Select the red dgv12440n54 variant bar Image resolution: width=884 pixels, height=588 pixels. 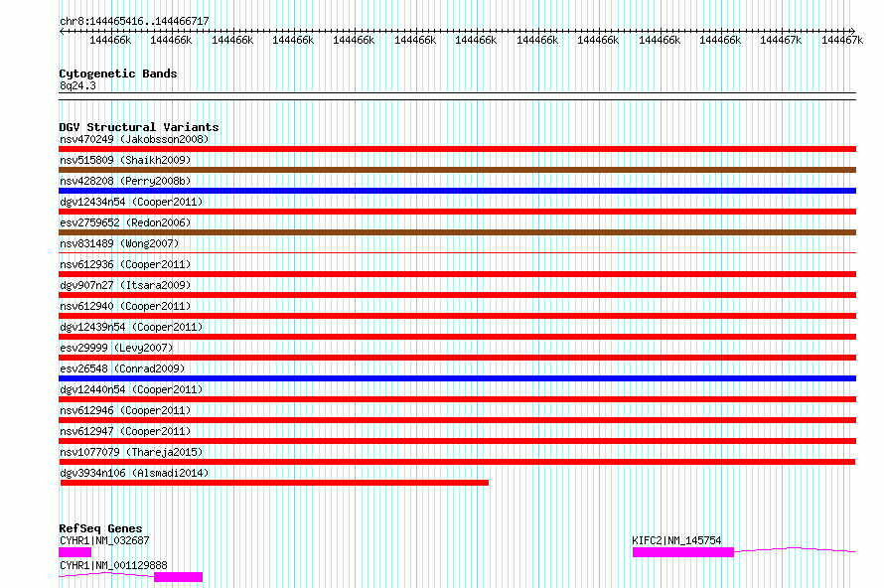point(457,399)
